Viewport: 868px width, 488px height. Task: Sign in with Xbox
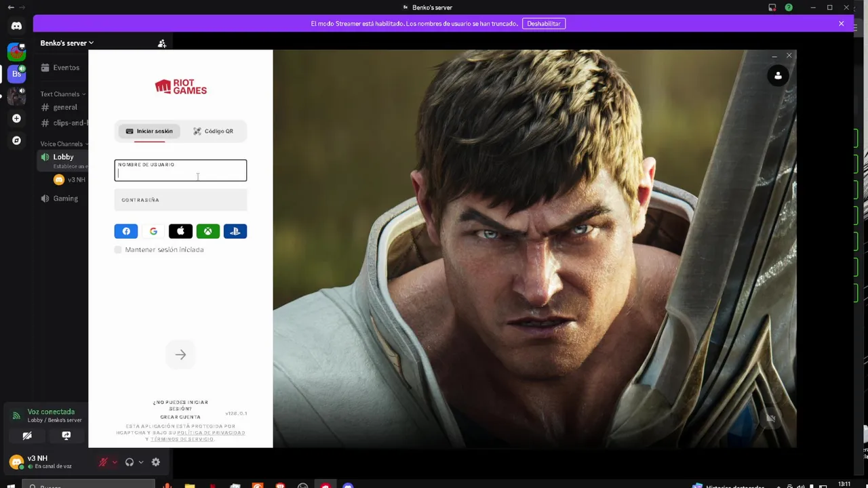pos(208,231)
